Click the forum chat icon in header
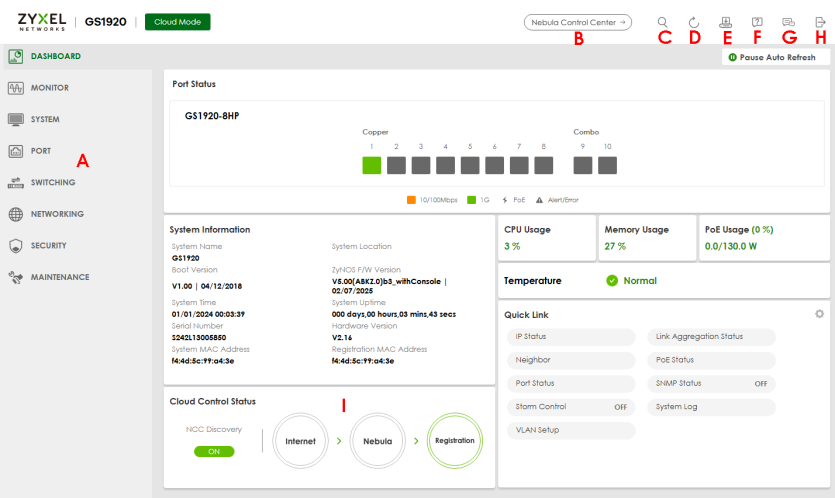Viewport: 835px width, 498px height. click(x=789, y=22)
